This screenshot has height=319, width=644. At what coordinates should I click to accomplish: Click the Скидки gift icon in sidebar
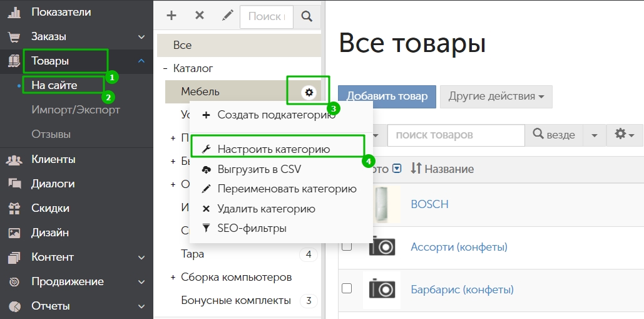(x=14, y=208)
